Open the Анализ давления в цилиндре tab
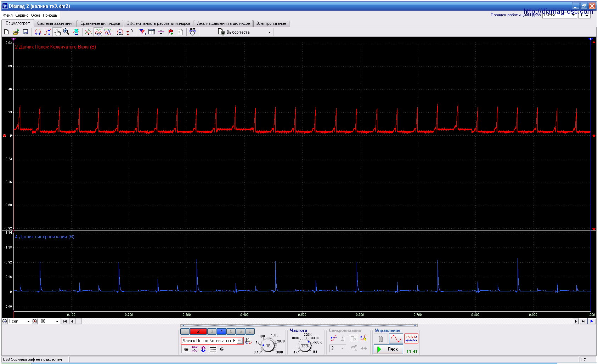Viewport: 598px width, 364px height. 224,23
